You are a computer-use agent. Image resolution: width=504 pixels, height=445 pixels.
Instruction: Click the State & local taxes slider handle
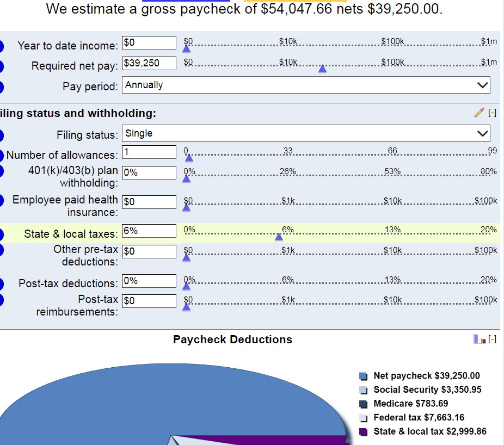(x=279, y=236)
